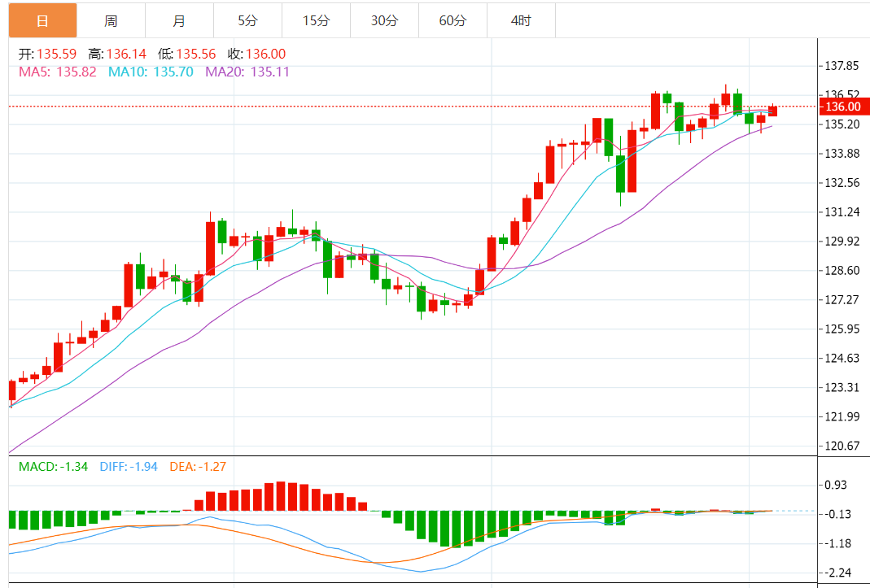
Task: Click the 128.60 price axis label
Action: (842, 271)
